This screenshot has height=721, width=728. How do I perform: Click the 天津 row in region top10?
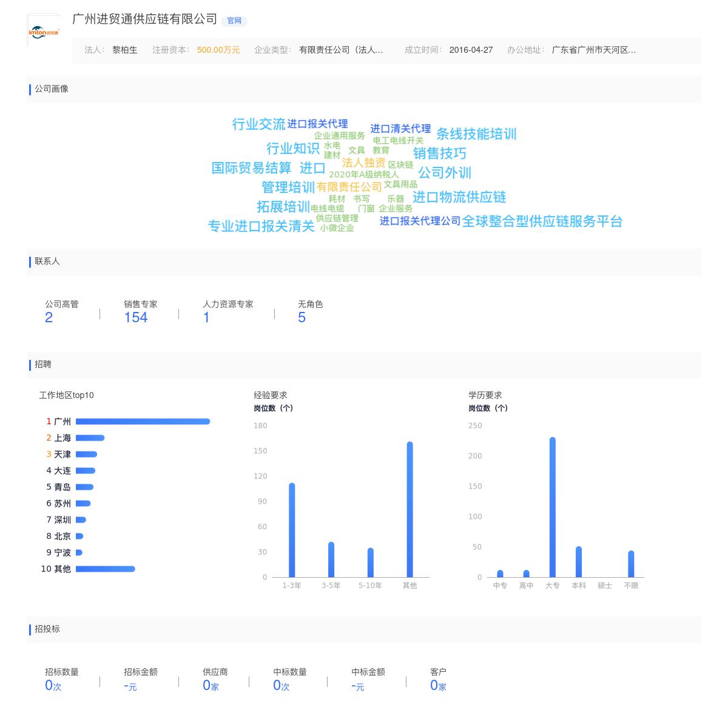72,454
